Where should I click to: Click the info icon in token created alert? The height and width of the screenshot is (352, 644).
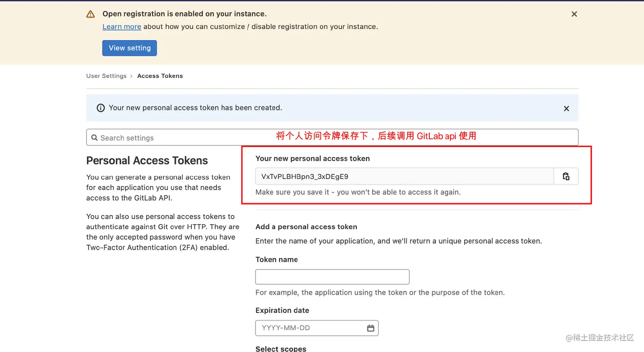point(101,108)
